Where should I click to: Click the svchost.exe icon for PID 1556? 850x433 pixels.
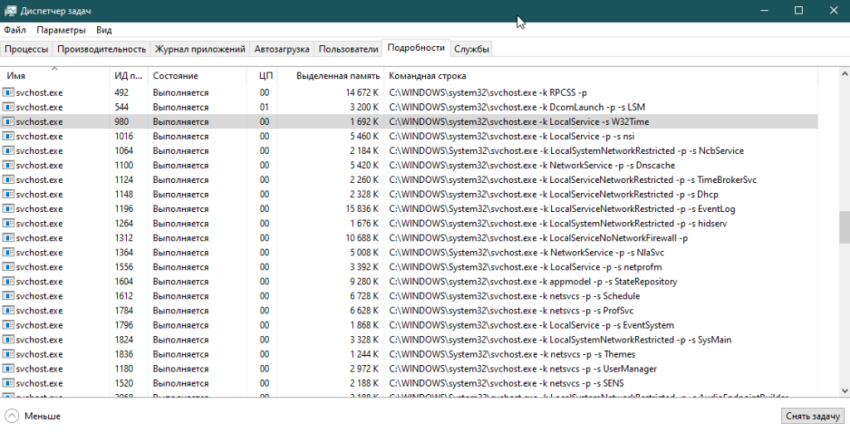click(x=8, y=267)
